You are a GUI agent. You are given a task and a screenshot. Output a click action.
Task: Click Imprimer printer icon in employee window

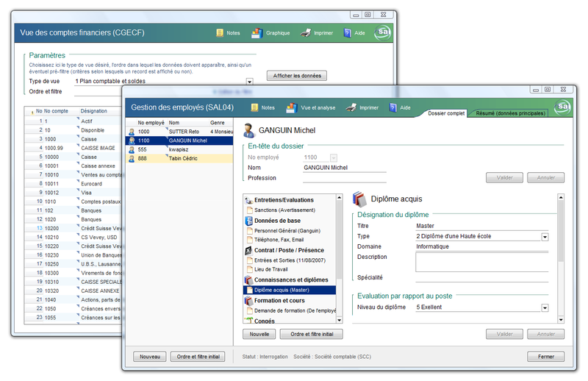352,108
